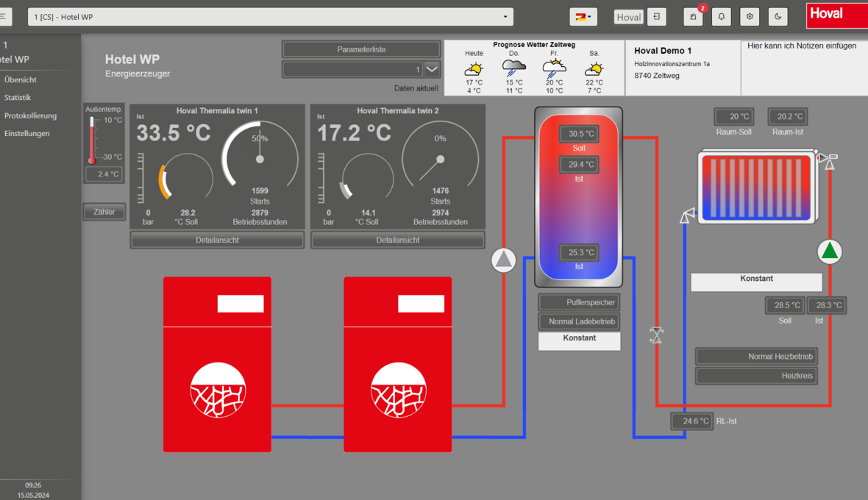Click the notification bell icon
The image size is (868, 500).
[x=721, y=17]
